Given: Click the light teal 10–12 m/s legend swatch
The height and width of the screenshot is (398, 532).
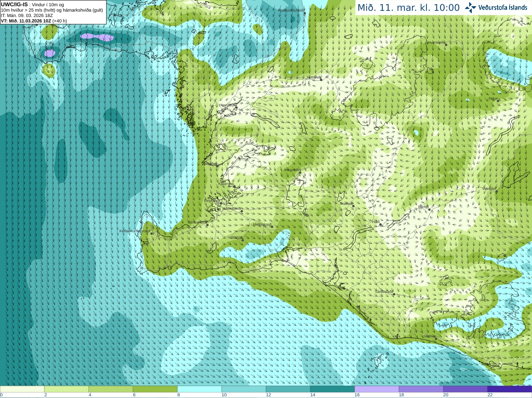Looking at the screenshot, I should coord(244,389).
